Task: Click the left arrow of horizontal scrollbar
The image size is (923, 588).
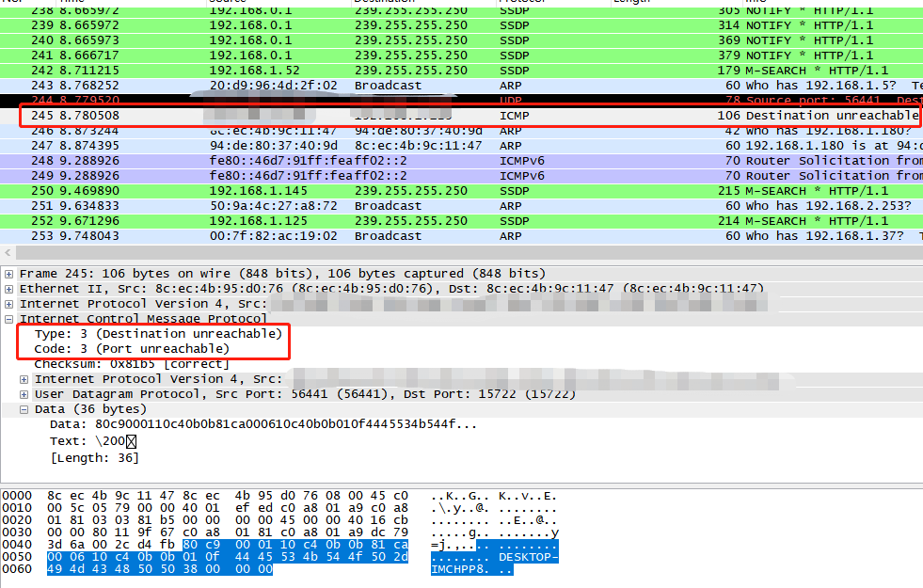Action: (8, 252)
